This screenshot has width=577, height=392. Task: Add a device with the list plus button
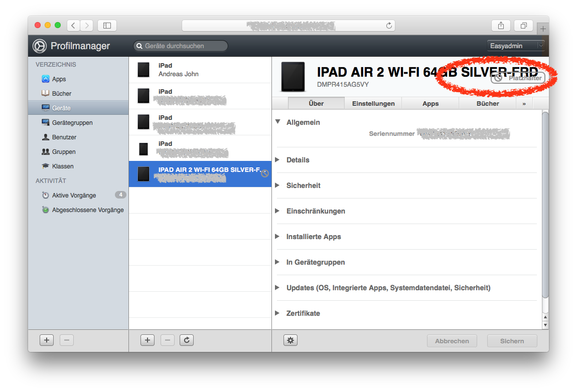[148, 340]
